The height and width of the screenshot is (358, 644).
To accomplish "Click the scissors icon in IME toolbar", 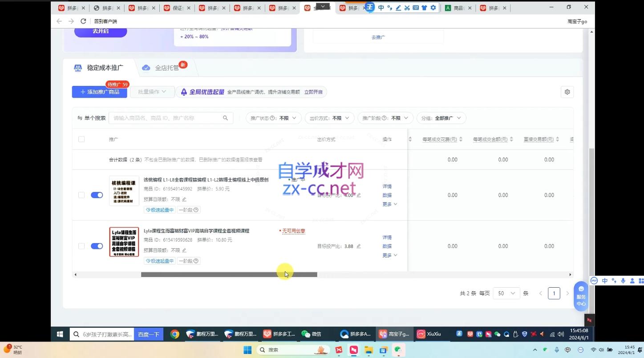I will click(x=407, y=8).
